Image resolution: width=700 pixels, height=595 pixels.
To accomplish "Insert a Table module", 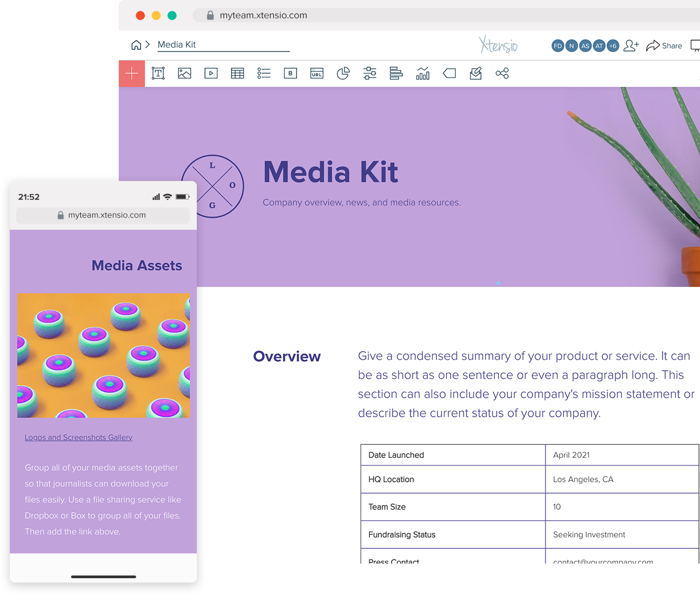I will coord(237,73).
